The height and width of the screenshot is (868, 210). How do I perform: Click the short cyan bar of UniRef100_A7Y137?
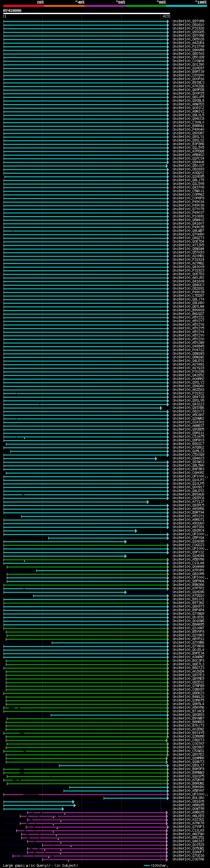coord(76,502)
